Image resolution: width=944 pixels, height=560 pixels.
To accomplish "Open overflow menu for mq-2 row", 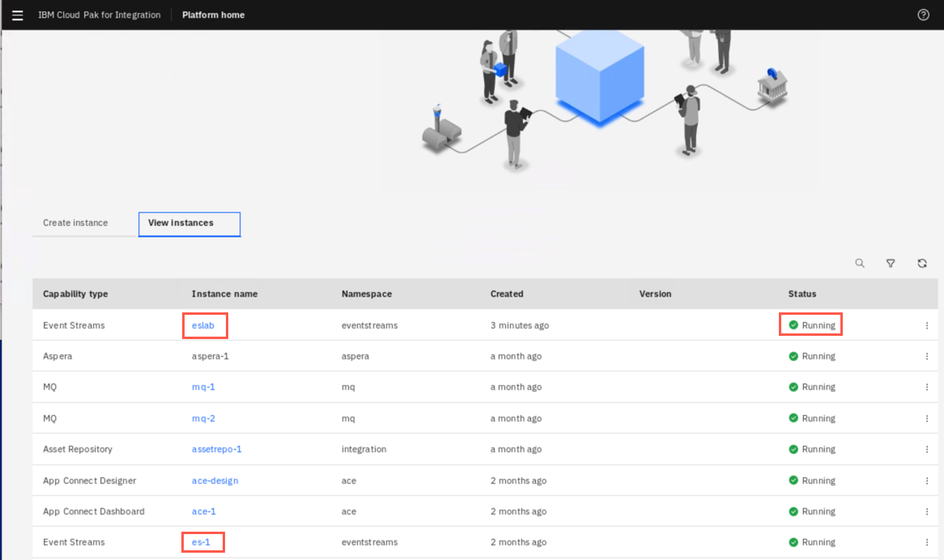I will (x=926, y=418).
